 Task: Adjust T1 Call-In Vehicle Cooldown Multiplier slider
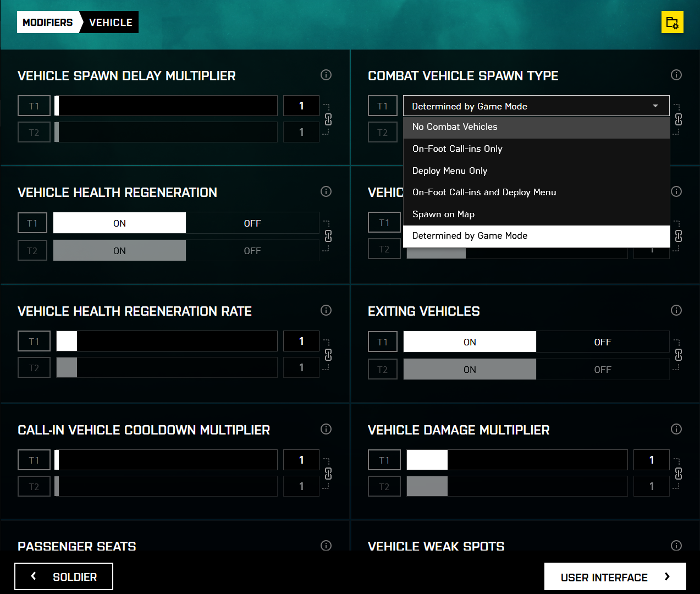(x=166, y=460)
